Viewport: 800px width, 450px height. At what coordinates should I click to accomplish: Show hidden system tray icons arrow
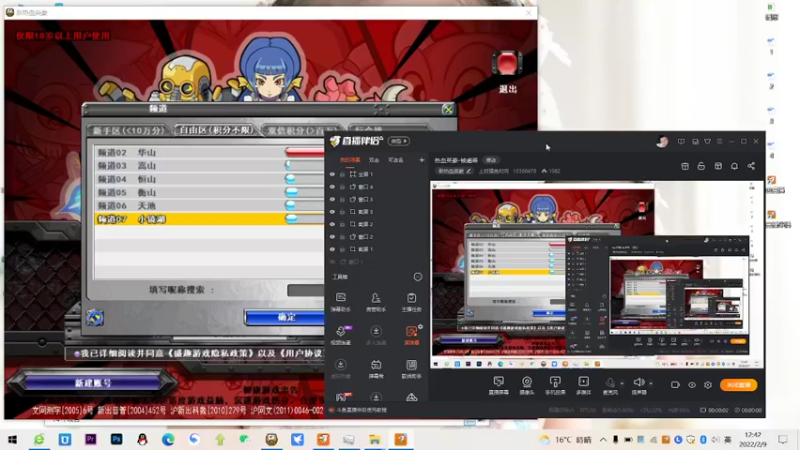(x=603, y=439)
